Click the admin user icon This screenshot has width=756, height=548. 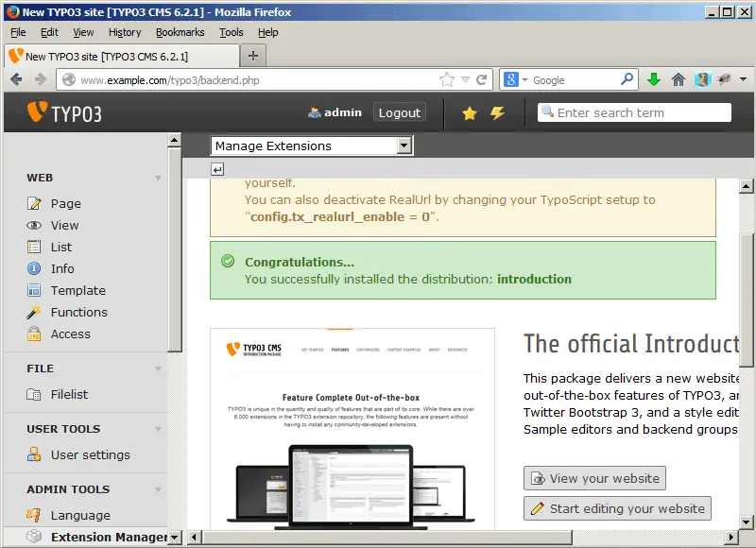(x=314, y=112)
